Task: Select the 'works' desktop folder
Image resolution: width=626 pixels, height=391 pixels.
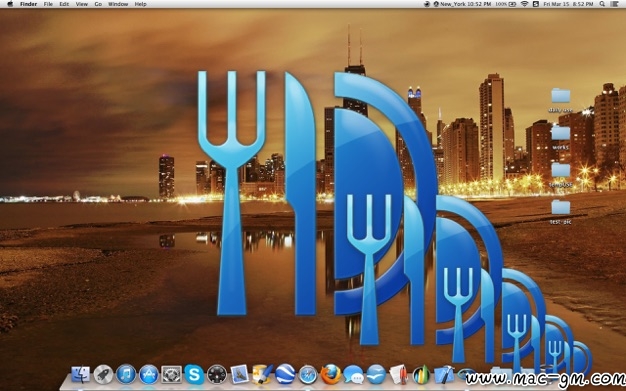Action: tap(561, 137)
